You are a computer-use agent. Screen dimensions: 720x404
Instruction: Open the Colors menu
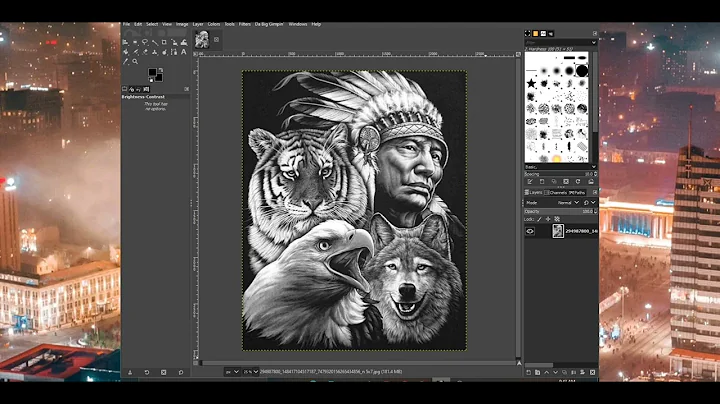214,24
